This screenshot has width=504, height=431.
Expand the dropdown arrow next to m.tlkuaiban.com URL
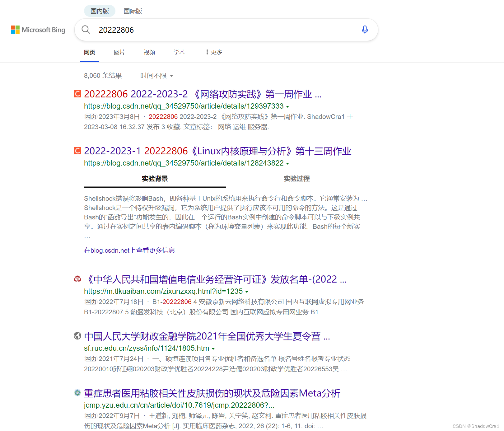(247, 292)
